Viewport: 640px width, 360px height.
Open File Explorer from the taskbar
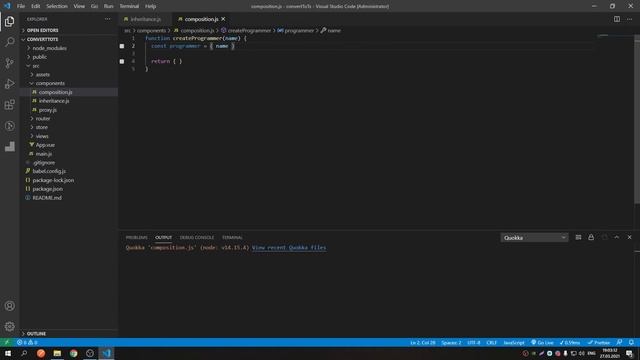pyautogui.click(x=57, y=353)
